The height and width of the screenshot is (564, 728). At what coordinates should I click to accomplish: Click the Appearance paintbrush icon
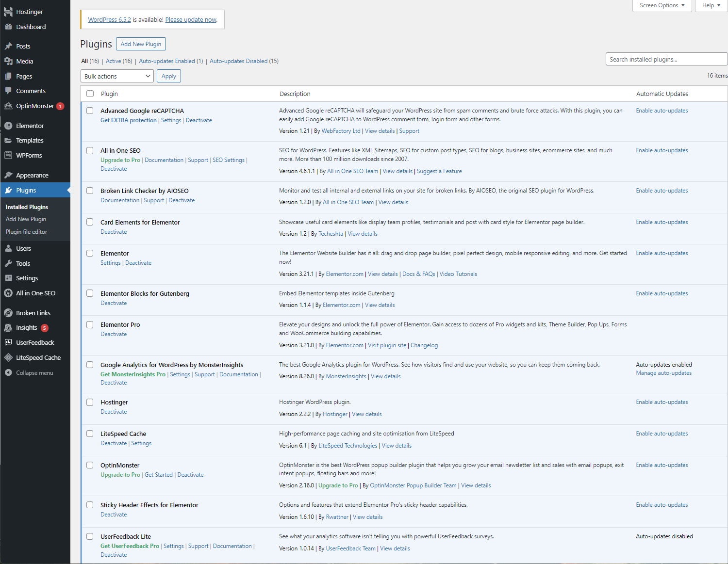[8, 175]
